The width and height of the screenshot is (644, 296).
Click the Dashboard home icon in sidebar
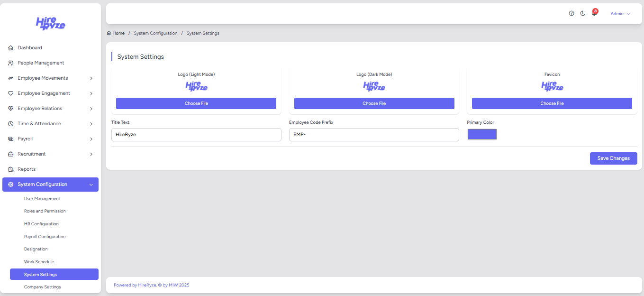(11, 48)
